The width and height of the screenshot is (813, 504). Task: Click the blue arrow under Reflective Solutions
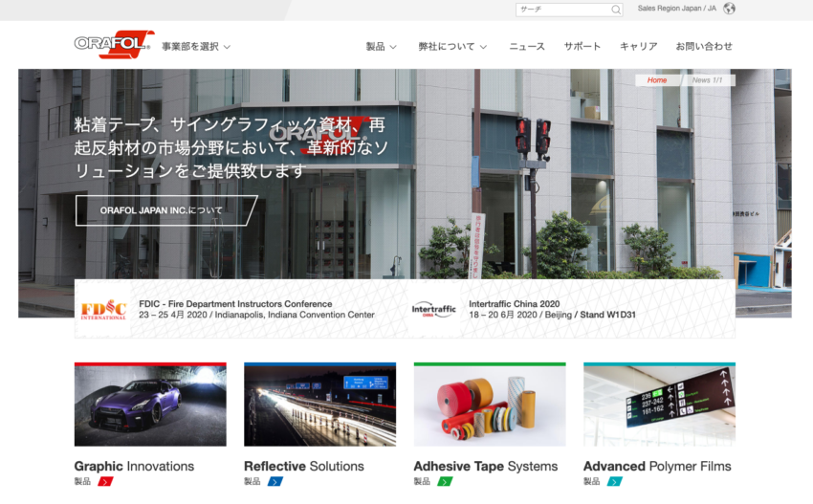(x=275, y=482)
